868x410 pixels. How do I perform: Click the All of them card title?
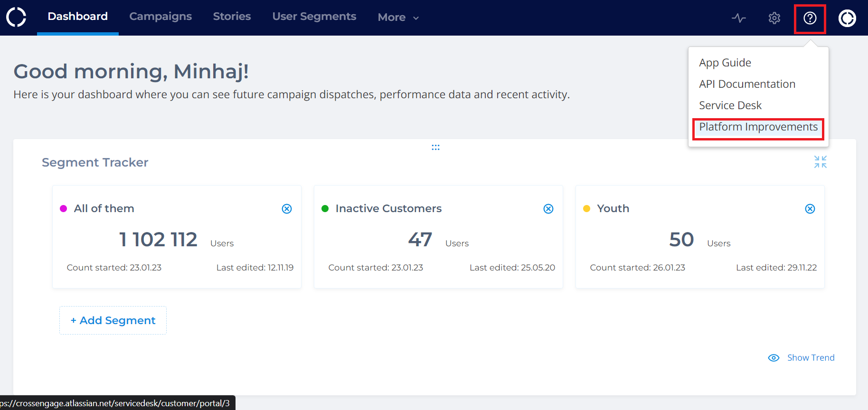104,208
